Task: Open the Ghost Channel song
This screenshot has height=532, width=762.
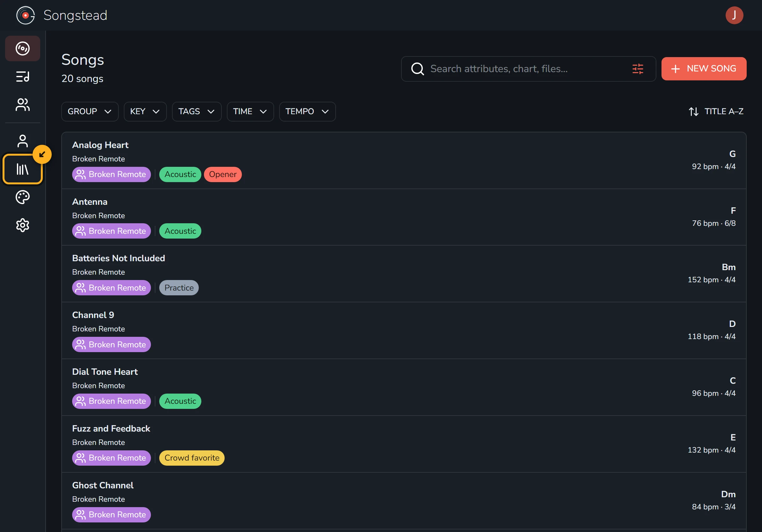Action: point(404,501)
